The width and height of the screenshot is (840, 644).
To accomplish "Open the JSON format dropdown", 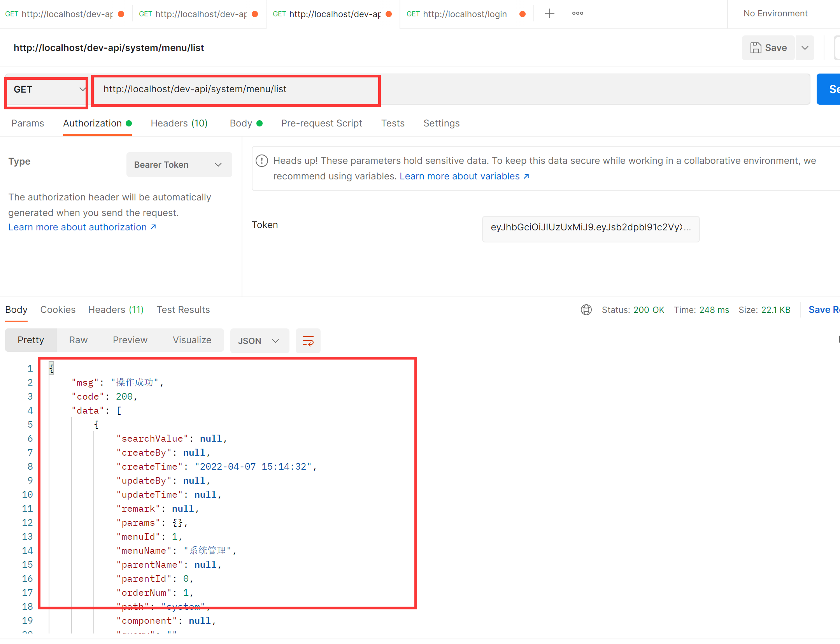I will pyautogui.click(x=259, y=340).
